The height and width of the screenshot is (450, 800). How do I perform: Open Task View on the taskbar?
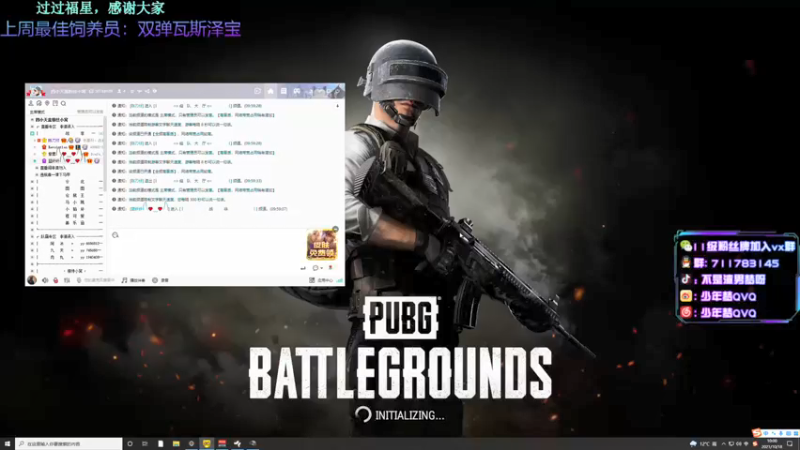pos(145,444)
